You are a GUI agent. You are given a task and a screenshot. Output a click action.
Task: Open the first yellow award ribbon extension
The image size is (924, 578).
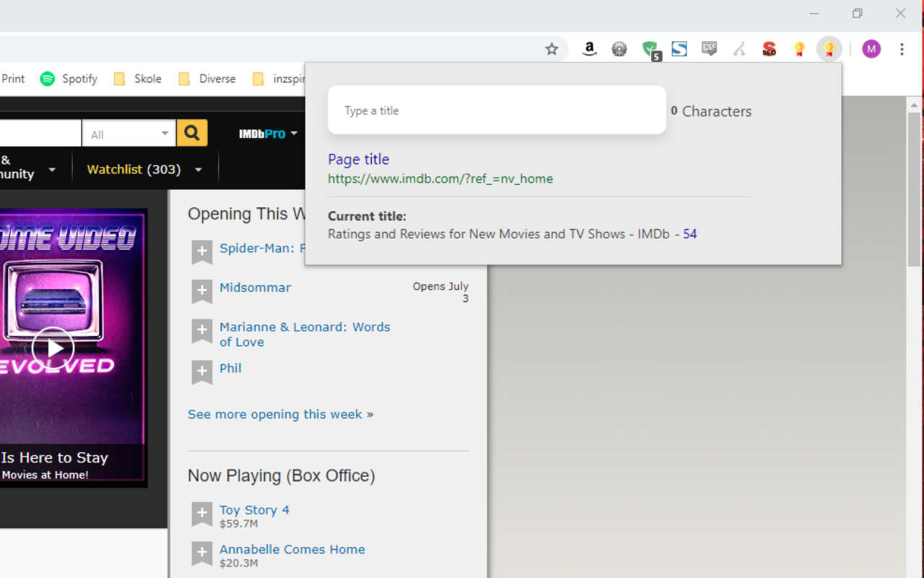point(799,49)
